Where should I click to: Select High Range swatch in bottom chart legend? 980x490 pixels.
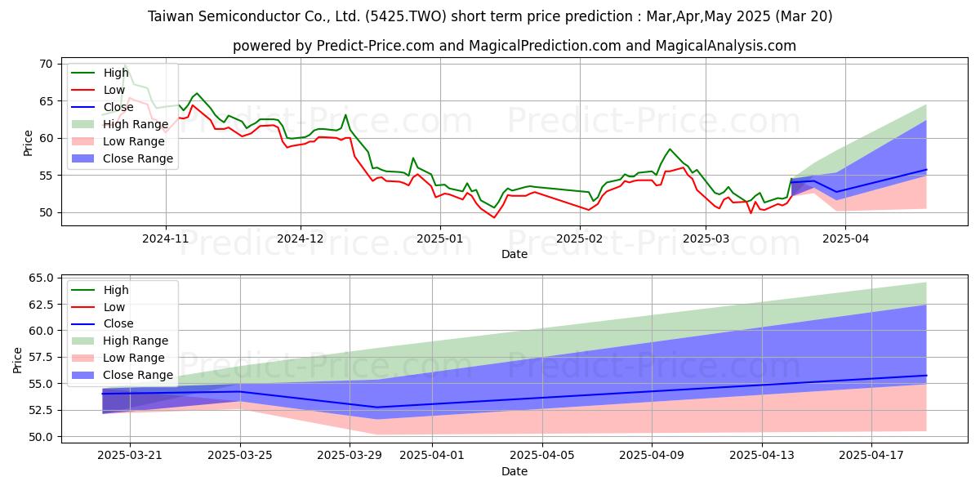pos(82,341)
